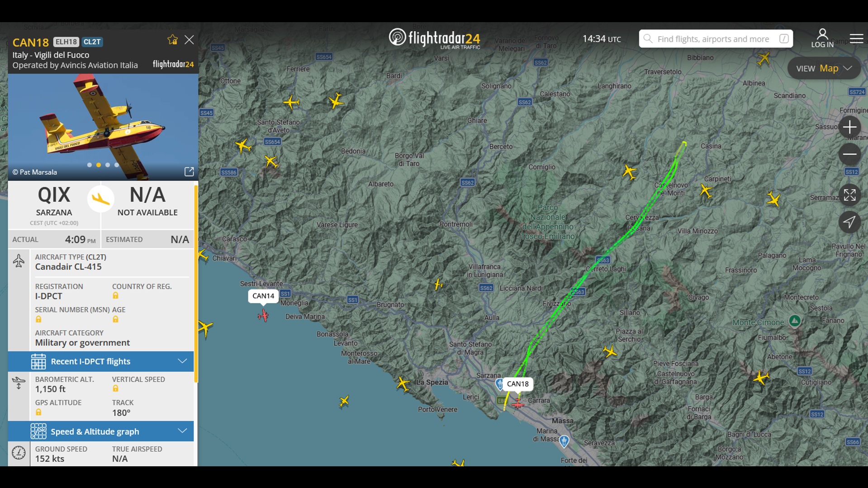Select the fourth aircraft photo dot
868x488 pixels.
pyautogui.click(x=117, y=165)
